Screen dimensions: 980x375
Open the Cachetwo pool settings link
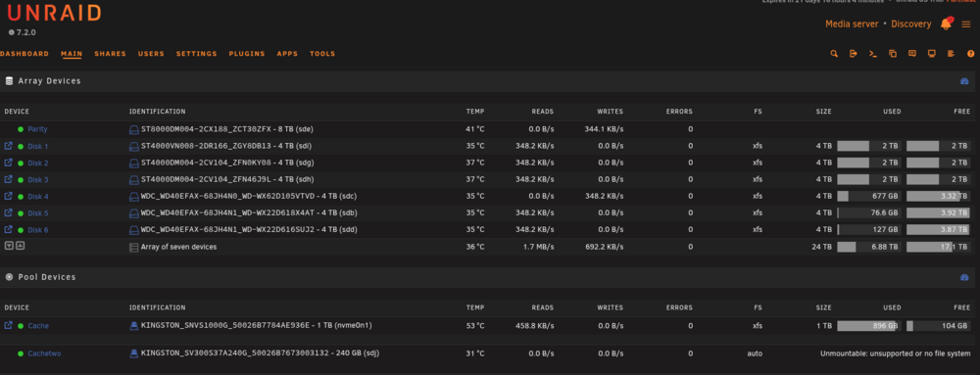(x=44, y=353)
